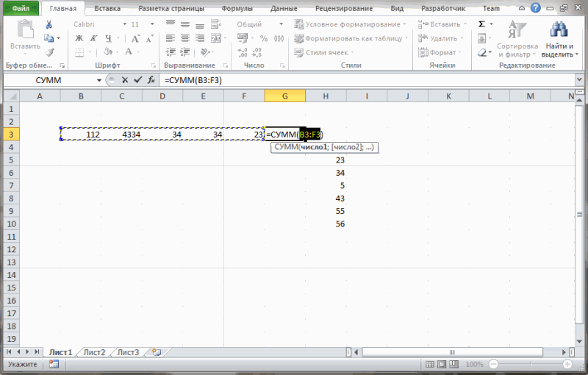Cancel formula entry with X button
The image size is (588, 375).
(125, 80)
